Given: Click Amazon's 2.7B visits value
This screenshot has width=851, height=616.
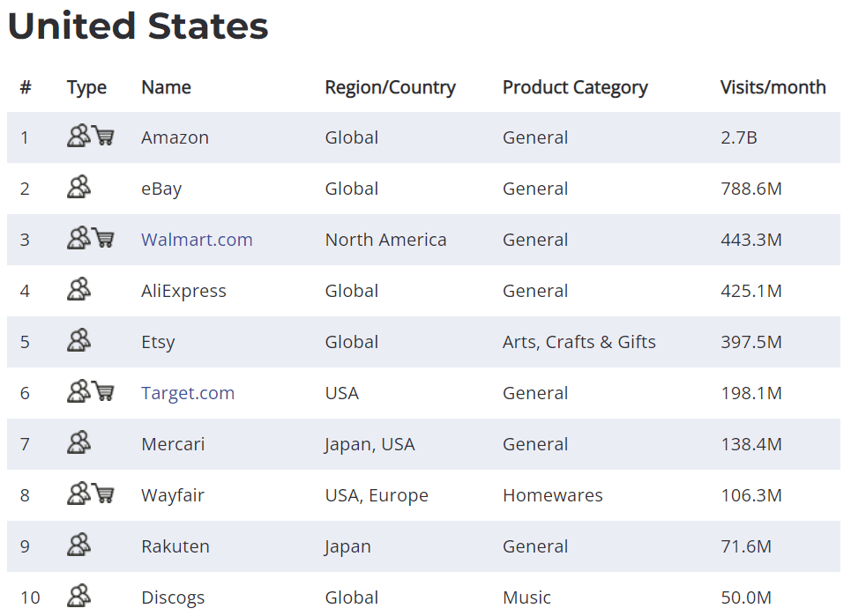Looking at the screenshot, I should [x=738, y=137].
